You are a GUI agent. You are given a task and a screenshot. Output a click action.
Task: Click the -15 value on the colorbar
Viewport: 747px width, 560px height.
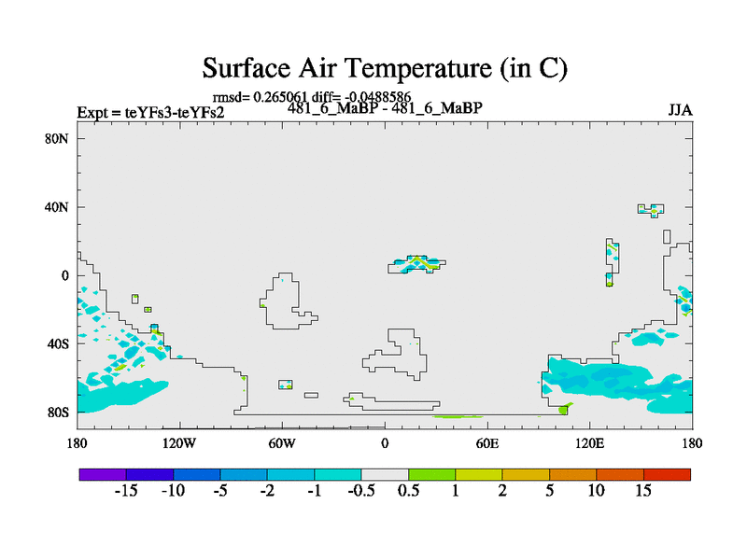pyautogui.click(x=126, y=493)
